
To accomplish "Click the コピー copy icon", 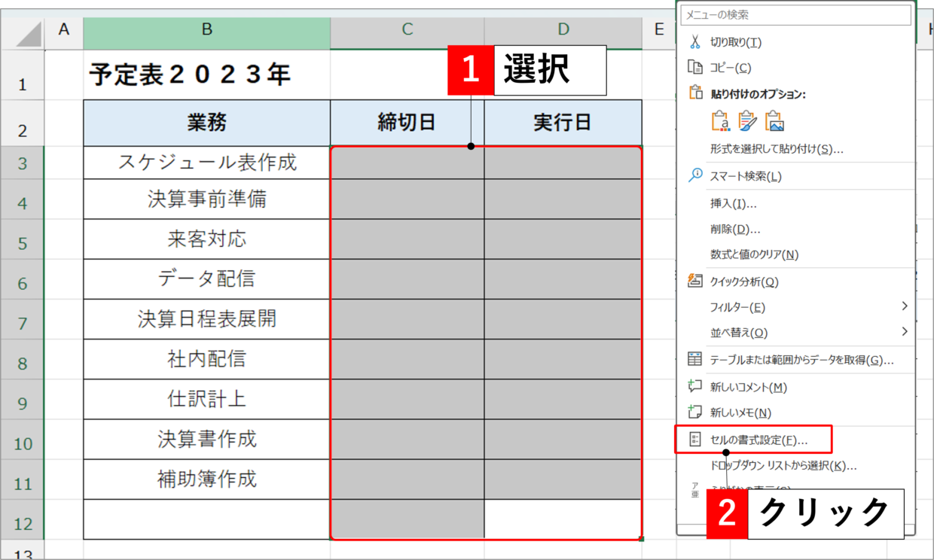I will (694, 68).
